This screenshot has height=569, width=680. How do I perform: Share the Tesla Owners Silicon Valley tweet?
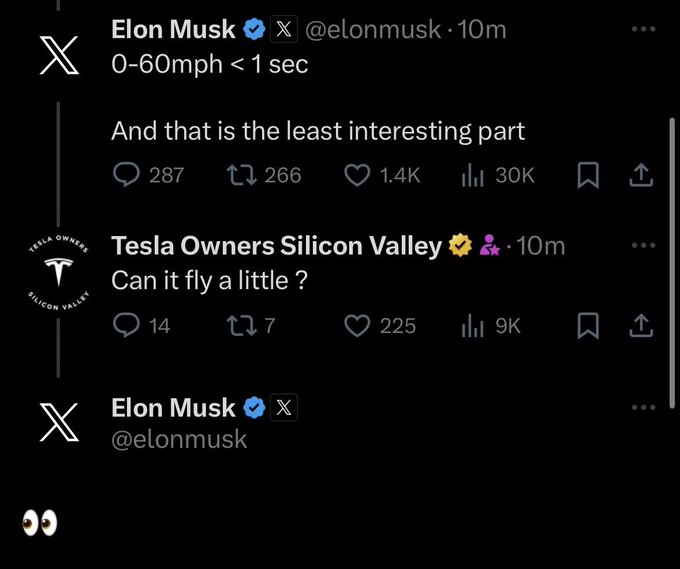click(641, 326)
